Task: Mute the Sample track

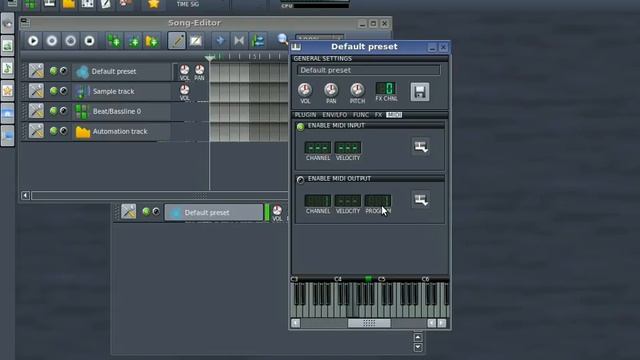Action: pos(53,91)
